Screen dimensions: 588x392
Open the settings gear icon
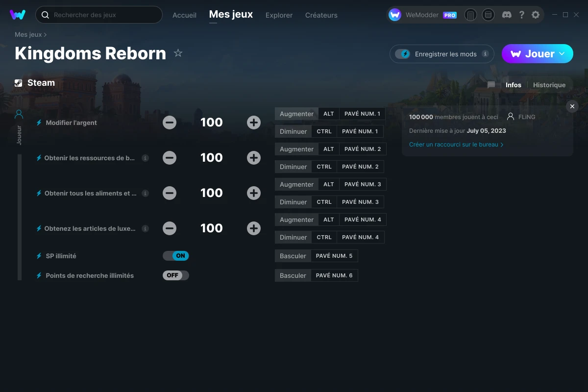536,15
